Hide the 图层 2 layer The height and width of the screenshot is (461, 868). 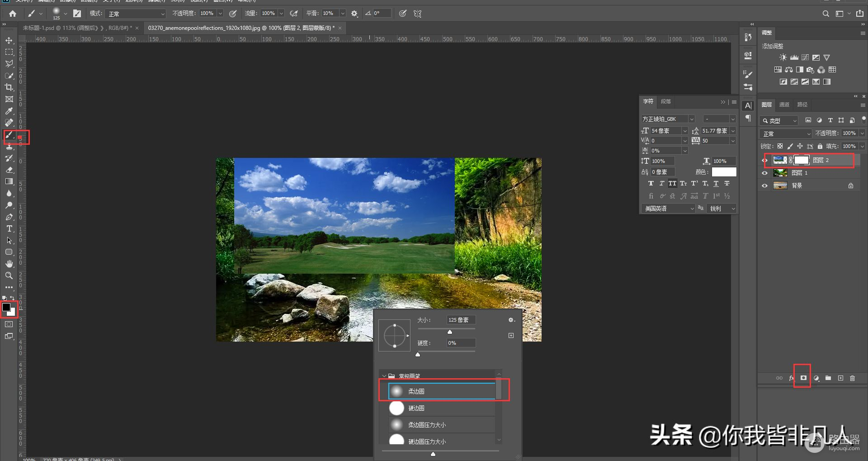click(765, 160)
